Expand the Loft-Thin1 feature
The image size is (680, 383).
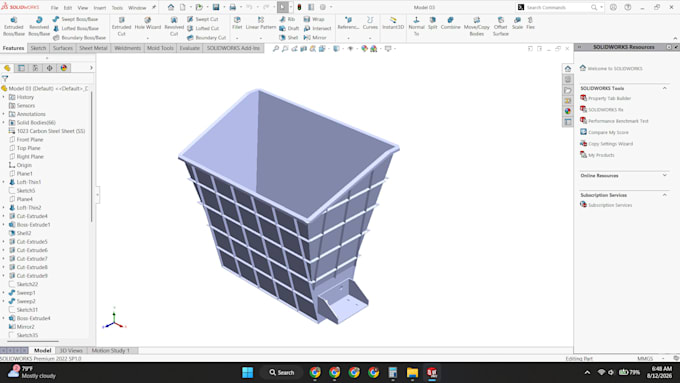point(3,182)
